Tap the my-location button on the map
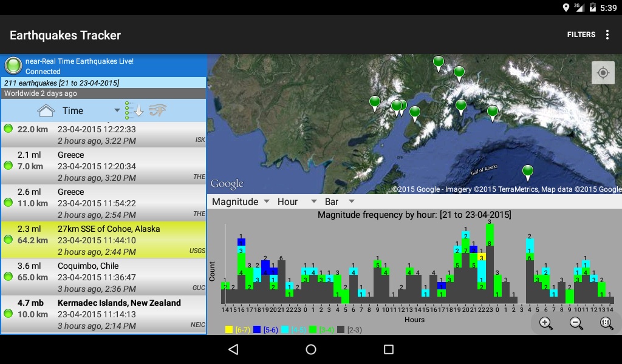This screenshot has width=622, height=364. click(603, 73)
